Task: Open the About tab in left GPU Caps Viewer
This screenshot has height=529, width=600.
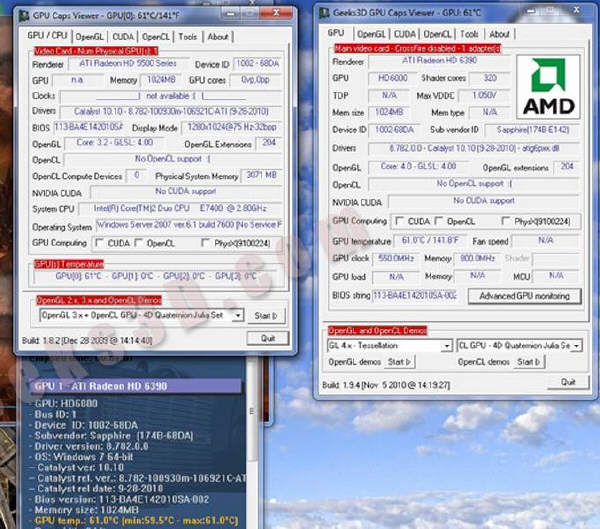Action: point(218,37)
